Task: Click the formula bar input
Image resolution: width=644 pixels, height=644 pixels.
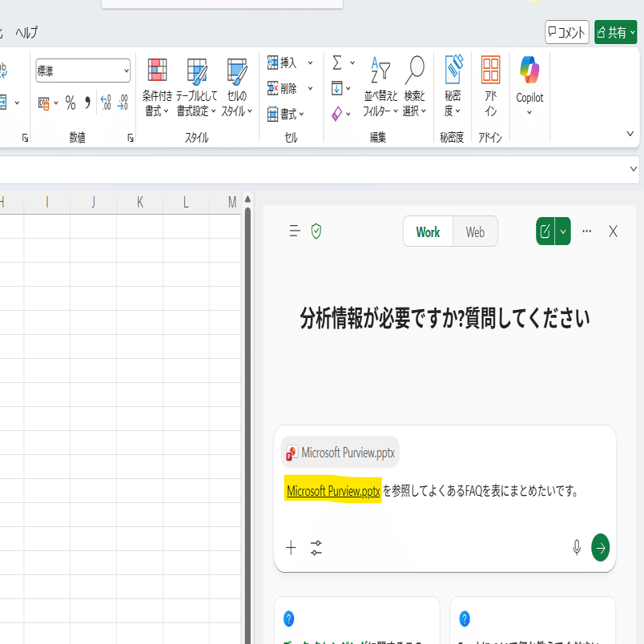Action: tap(312, 170)
